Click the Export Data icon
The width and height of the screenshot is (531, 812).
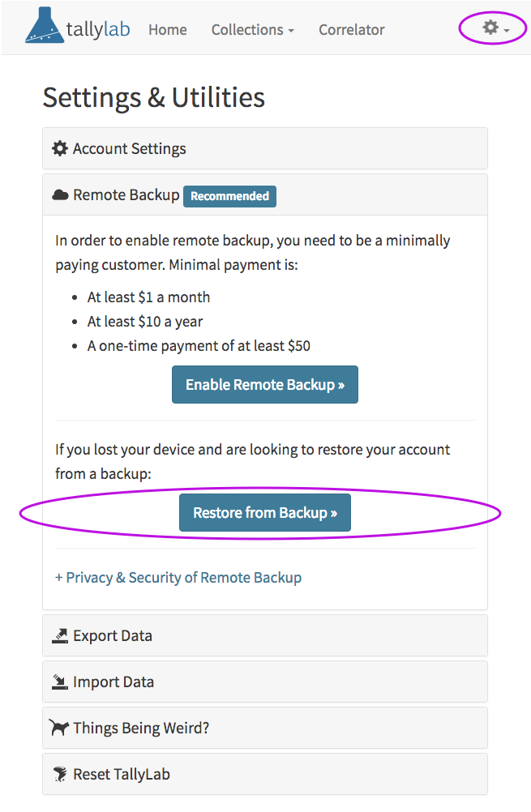click(x=60, y=635)
